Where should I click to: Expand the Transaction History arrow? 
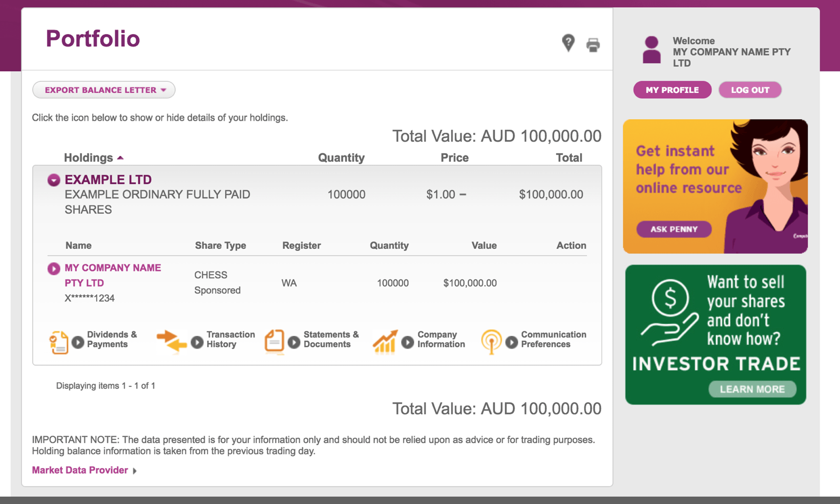(197, 342)
